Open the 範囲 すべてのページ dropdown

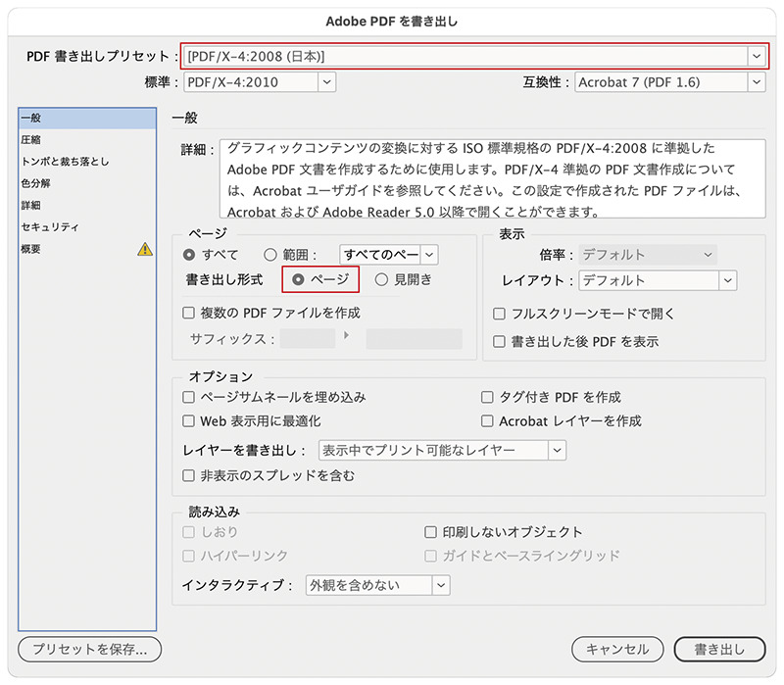[388, 255]
